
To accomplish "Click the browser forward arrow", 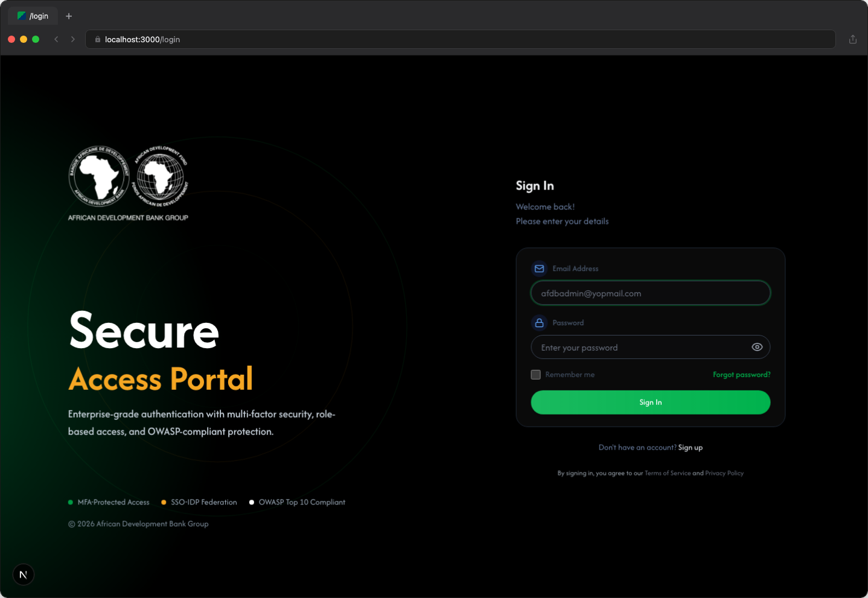I will tap(73, 39).
